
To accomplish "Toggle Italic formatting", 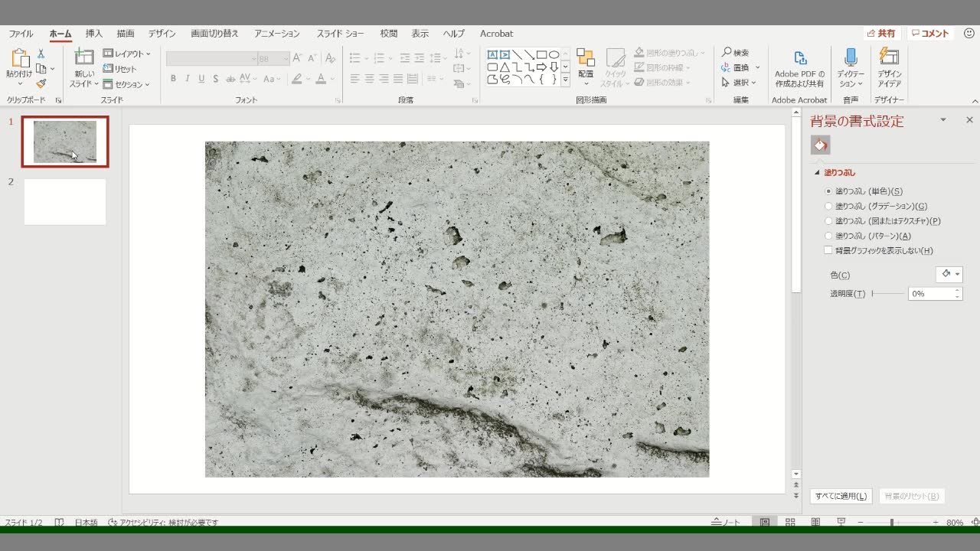I will 188,78.
